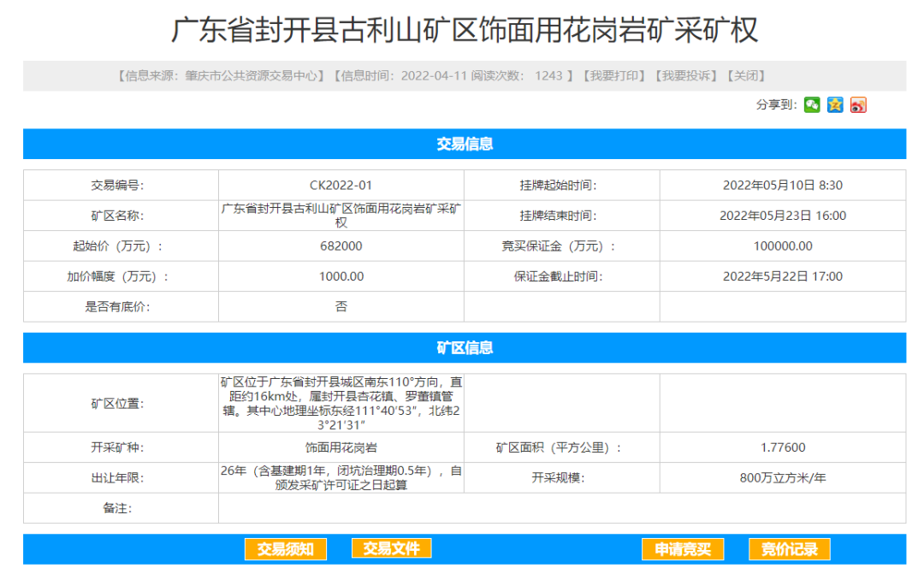Viewport: 924px width, 574px height.
Task: Click the listing end time value
Action: coord(782,216)
